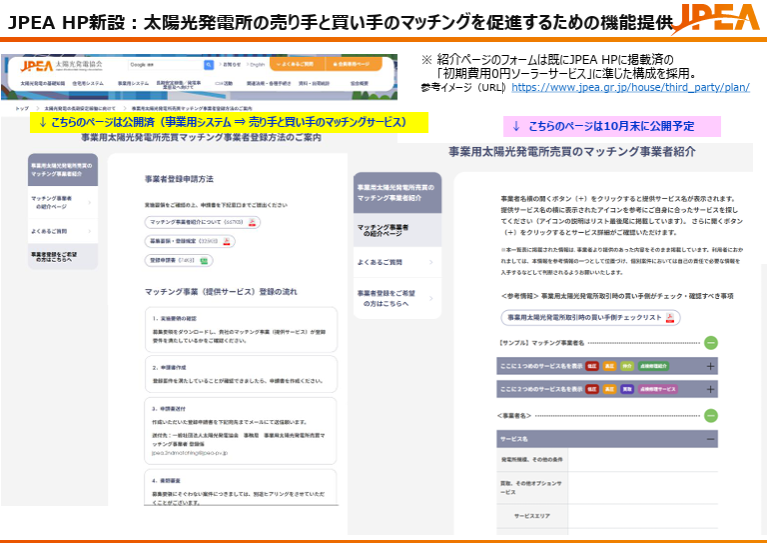Open the PDF icon beside 募集要領・登録規定
The width and height of the screenshot is (767, 543).
click(x=228, y=241)
